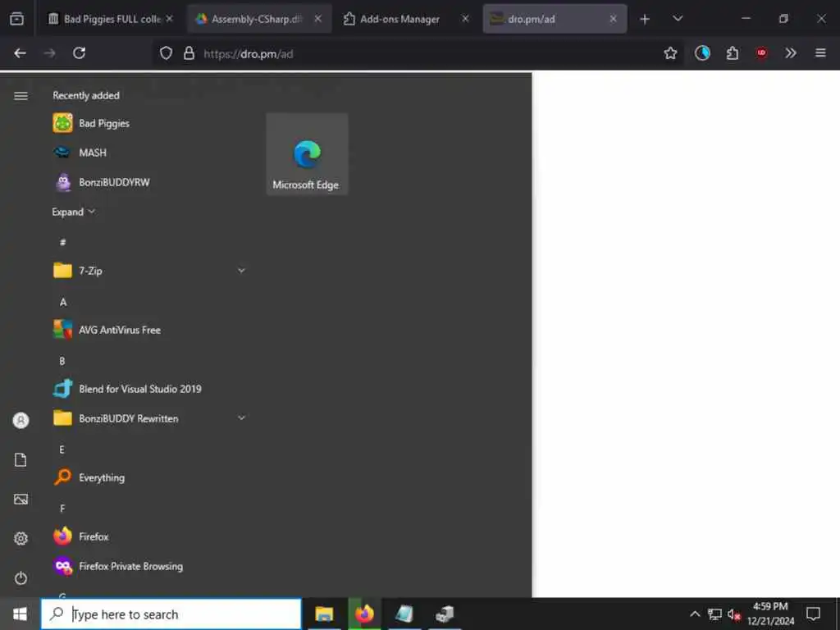
Task: Expand the Start menu hamburger navigation
Action: coord(21,96)
